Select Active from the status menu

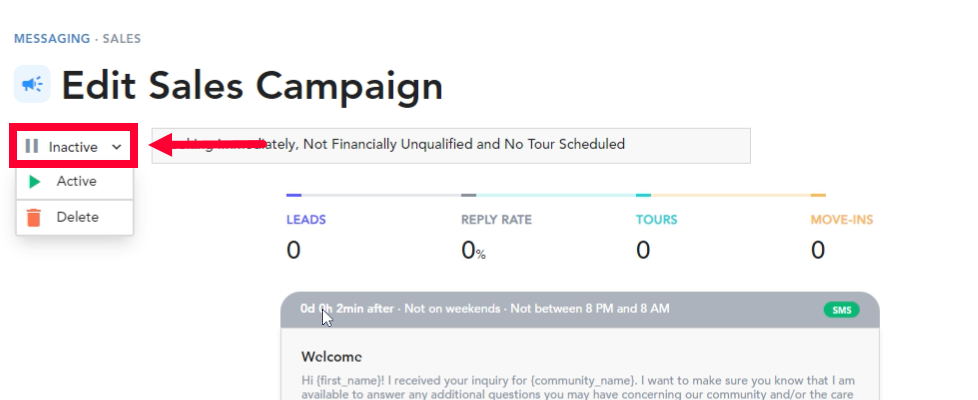click(75, 182)
